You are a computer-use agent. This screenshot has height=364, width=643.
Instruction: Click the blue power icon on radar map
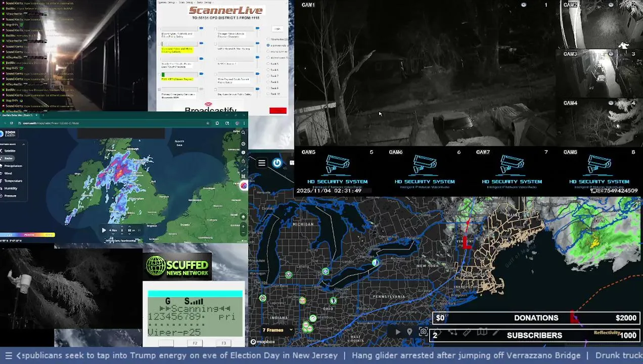pos(277,163)
